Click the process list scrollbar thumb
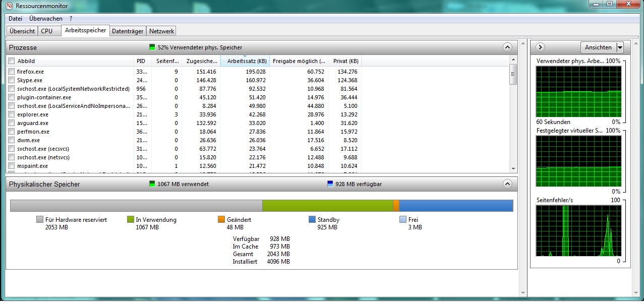 [x=513, y=74]
